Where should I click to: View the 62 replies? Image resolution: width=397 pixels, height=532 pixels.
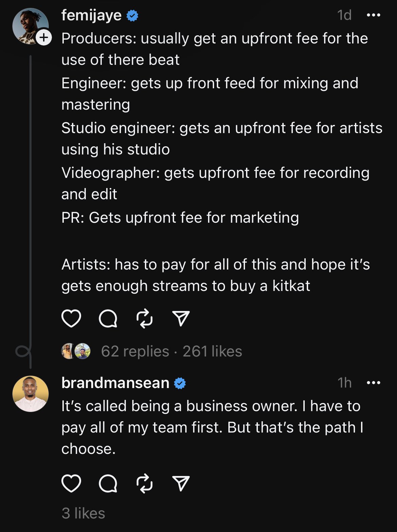[x=135, y=351]
